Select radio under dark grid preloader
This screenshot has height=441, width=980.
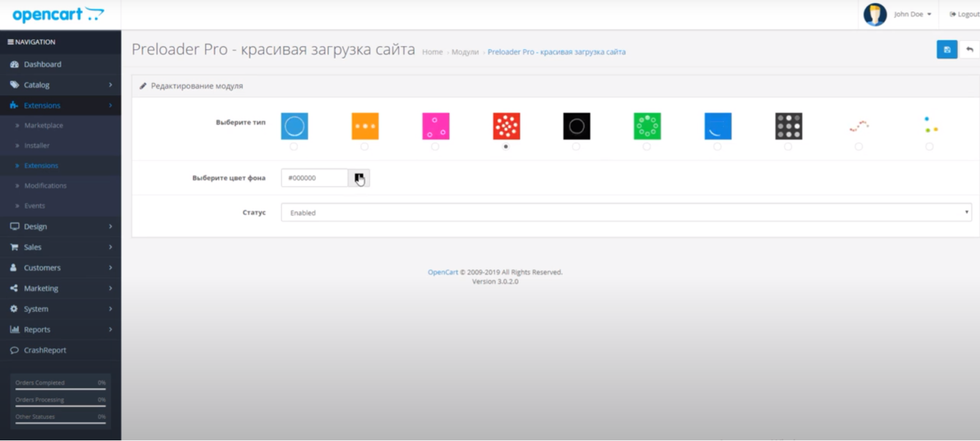[x=788, y=147]
